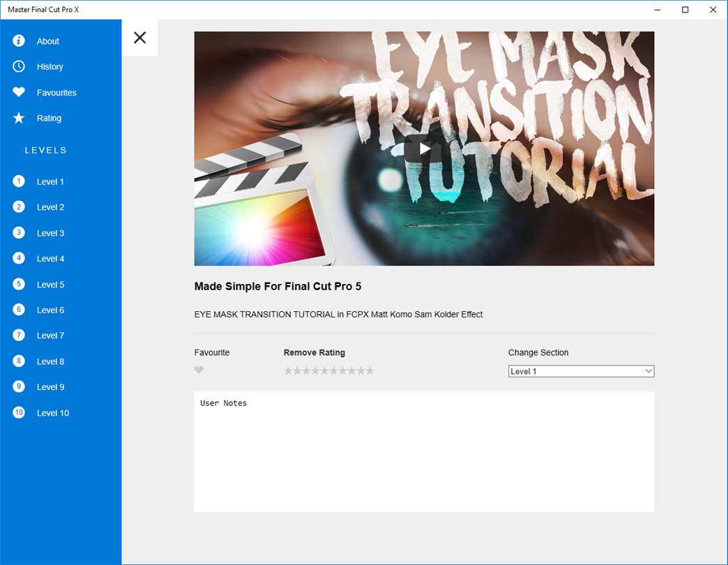Select Level 3 label in sidebar
The image size is (728, 565).
point(51,234)
